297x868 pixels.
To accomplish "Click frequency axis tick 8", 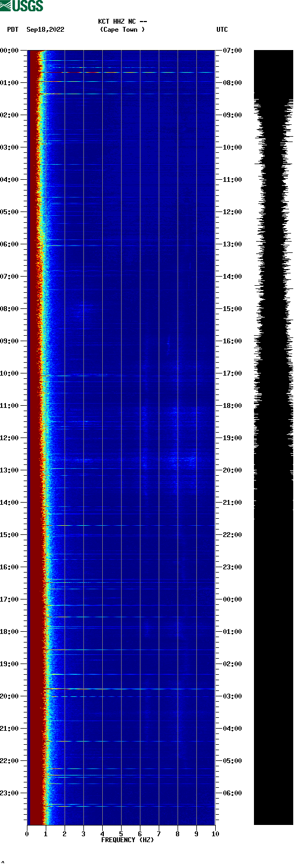I will pos(178,834).
